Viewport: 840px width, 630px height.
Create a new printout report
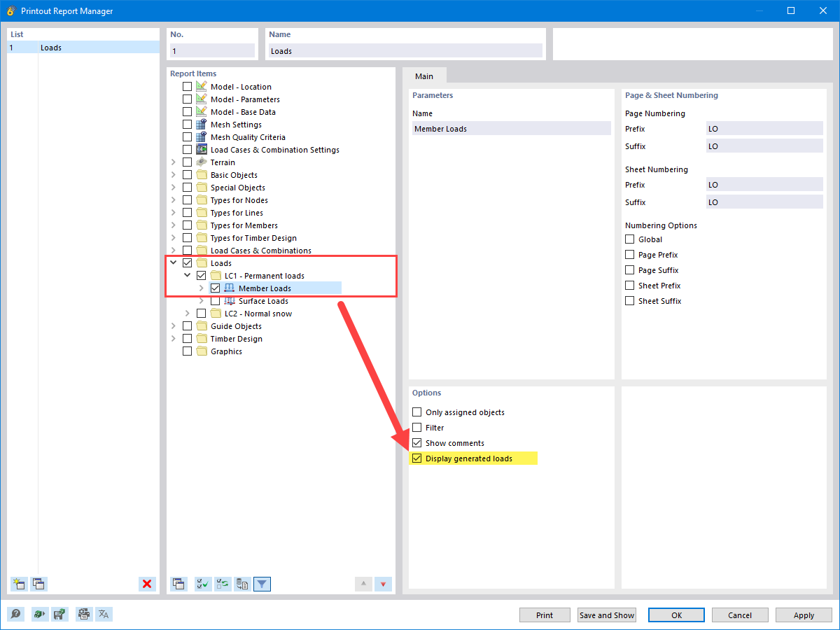coord(19,584)
